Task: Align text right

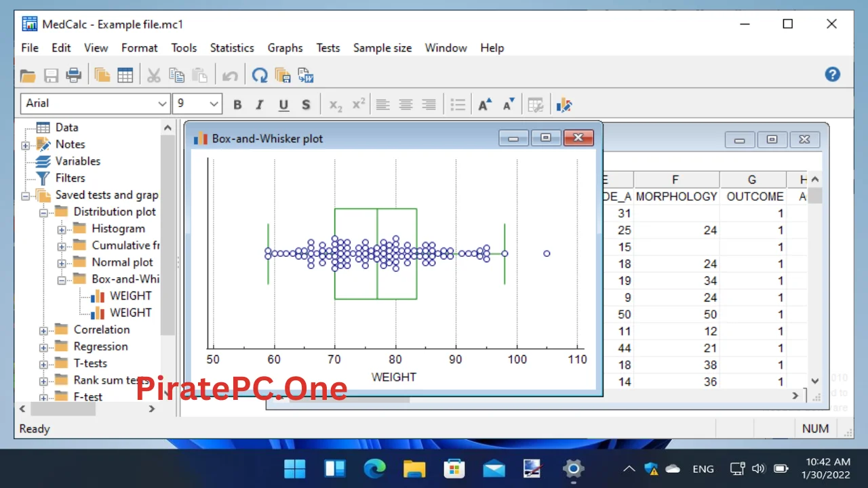Action: coord(429,104)
